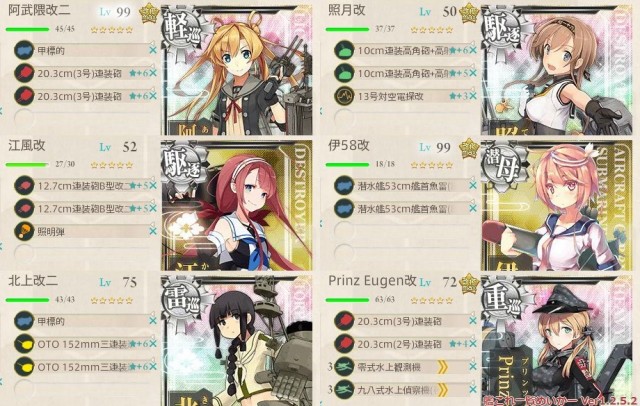Remove 照明弾 with its X button

click(x=153, y=231)
